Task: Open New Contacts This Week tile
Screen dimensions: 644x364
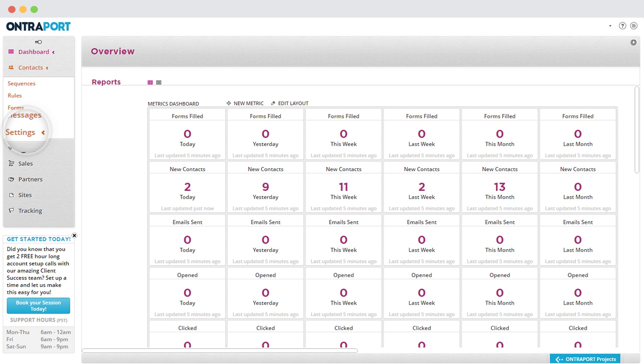Action: click(x=343, y=188)
